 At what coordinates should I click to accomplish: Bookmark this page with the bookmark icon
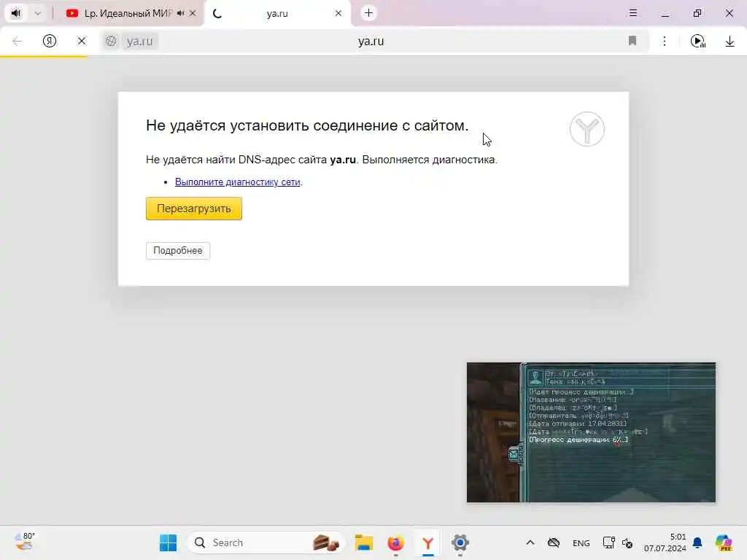pos(632,41)
